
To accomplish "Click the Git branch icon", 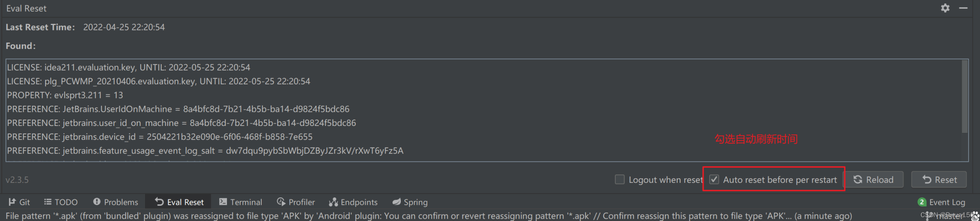I will [x=12, y=202].
